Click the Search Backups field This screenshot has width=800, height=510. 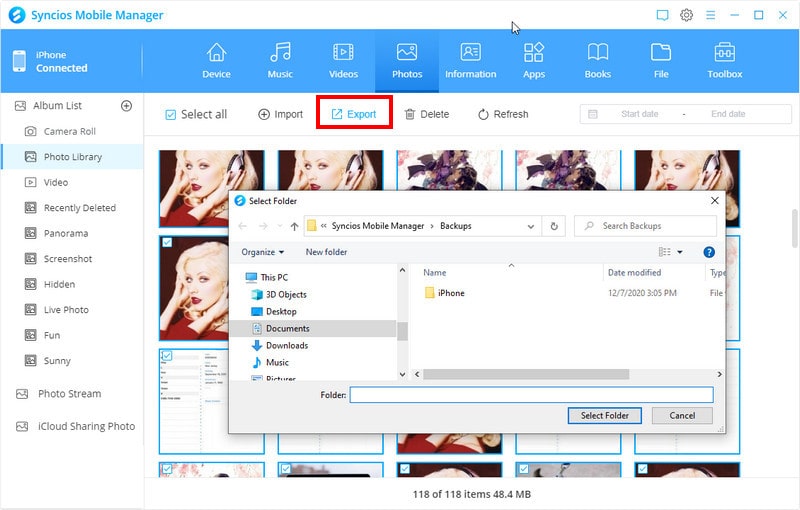coord(645,226)
